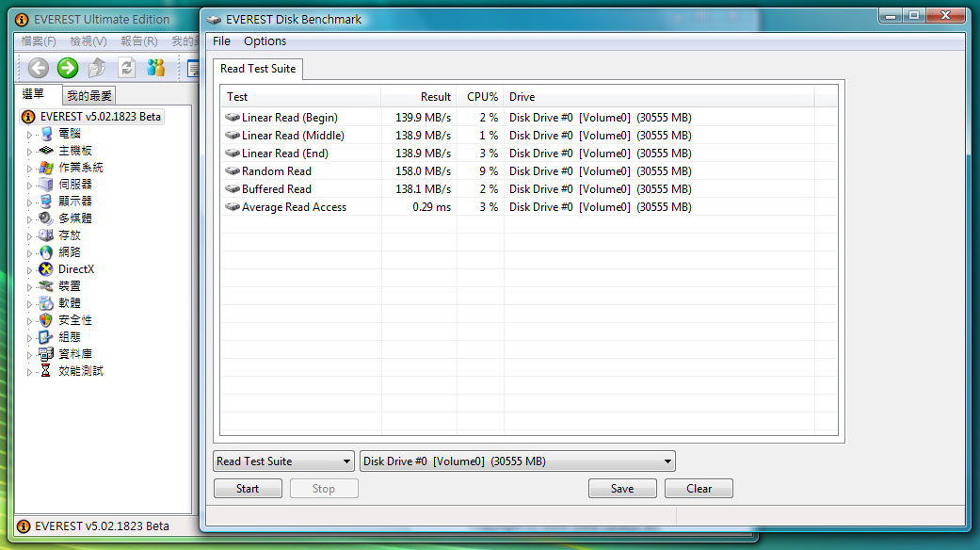980x550 pixels.
Task: Click the status bar EVEREST v5.02.1823 Beta text
Action: 102,526
